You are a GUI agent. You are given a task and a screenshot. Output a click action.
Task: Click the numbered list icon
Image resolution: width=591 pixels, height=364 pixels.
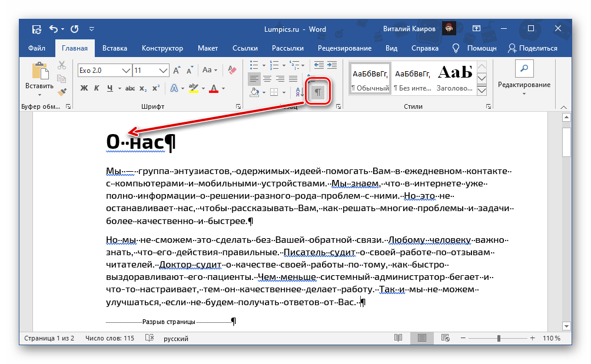point(274,65)
